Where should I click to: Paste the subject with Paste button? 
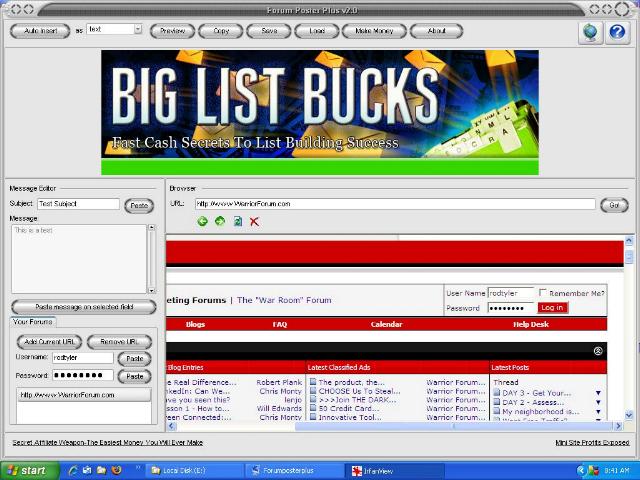click(x=139, y=205)
